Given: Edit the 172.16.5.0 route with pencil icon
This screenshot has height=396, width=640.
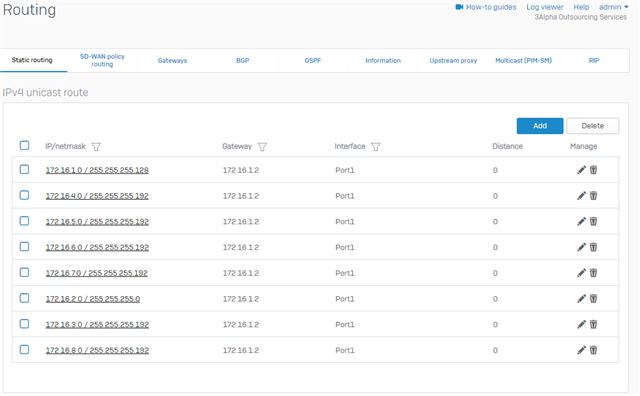Looking at the screenshot, I should (x=581, y=221).
